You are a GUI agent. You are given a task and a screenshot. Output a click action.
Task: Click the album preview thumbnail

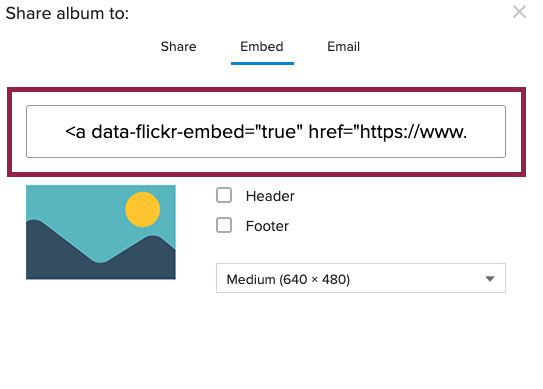point(101,232)
